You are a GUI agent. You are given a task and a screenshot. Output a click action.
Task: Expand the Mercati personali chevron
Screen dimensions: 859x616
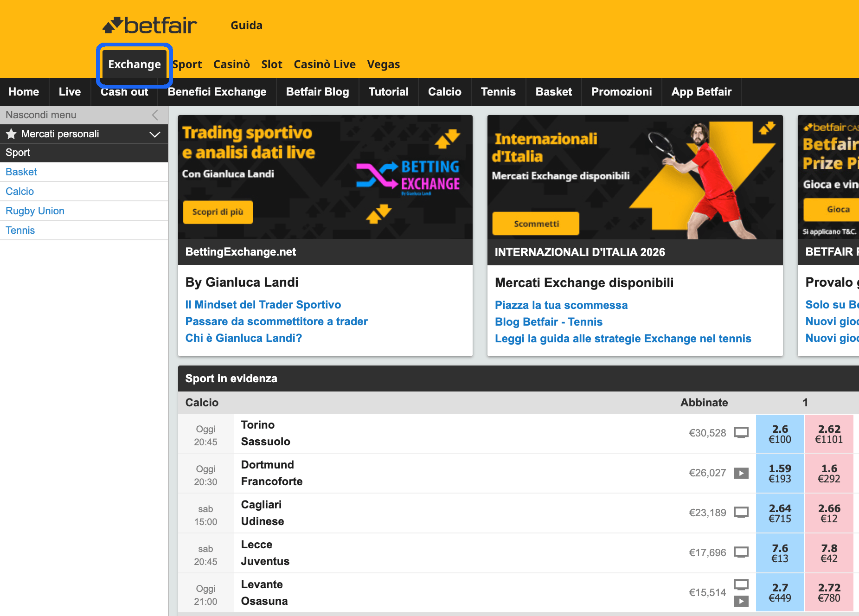[x=155, y=134]
